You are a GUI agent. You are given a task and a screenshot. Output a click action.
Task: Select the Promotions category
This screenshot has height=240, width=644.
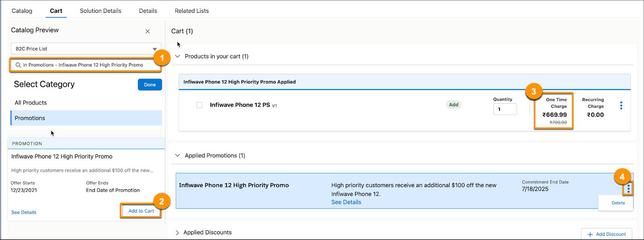point(30,118)
